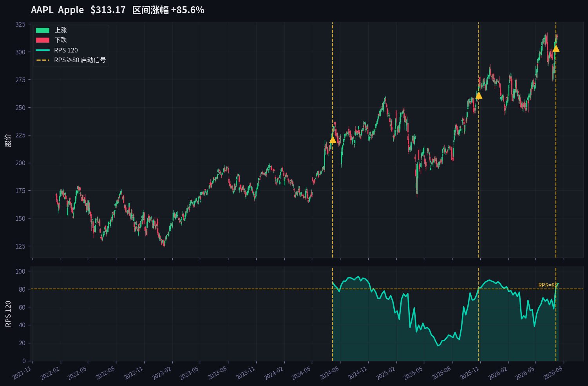The image size is (588, 386).
Task: Click the 150 price axis tick
Action: coord(20,218)
